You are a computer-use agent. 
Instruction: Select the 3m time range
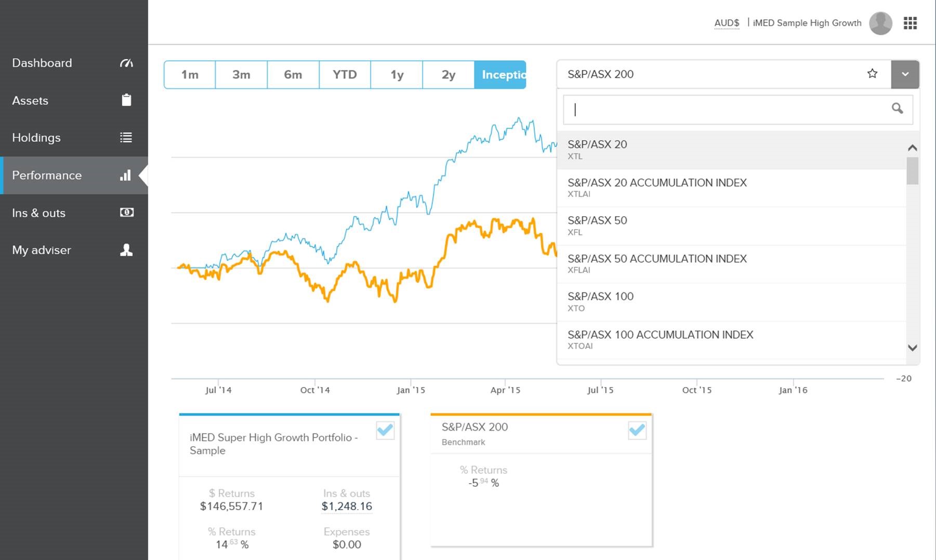click(241, 75)
